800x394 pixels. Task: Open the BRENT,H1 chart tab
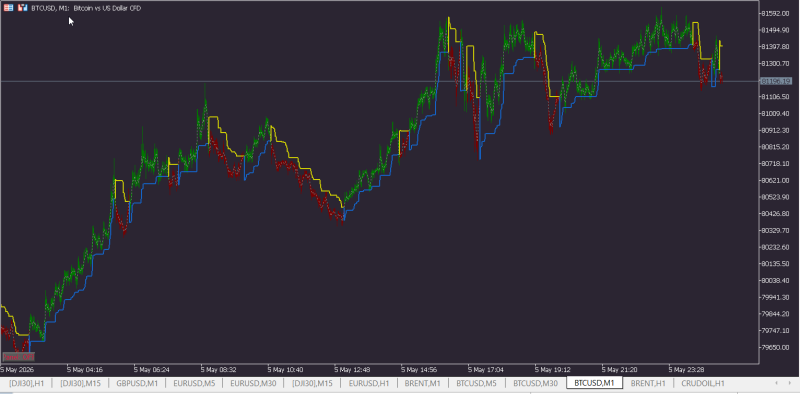648,383
